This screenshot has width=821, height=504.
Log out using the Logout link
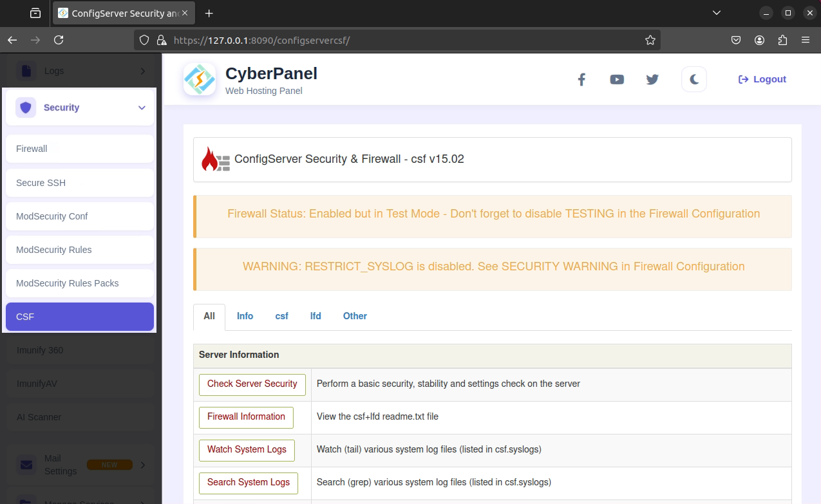click(762, 79)
